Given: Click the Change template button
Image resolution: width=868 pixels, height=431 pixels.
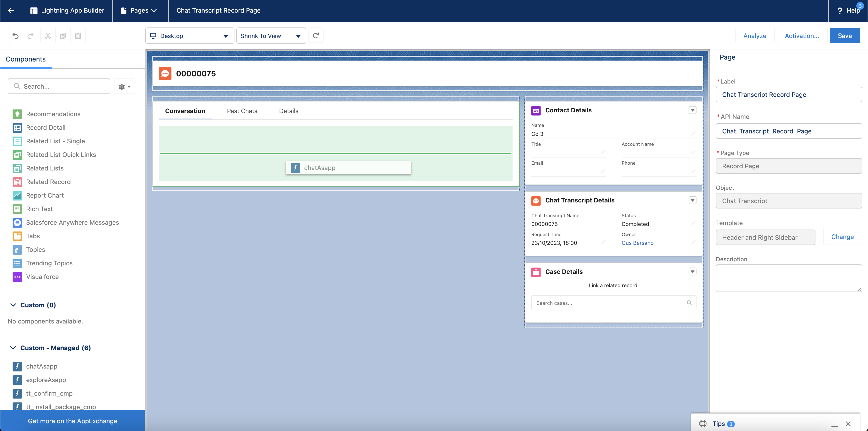Looking at the screenshot, I should pos(842,237).
